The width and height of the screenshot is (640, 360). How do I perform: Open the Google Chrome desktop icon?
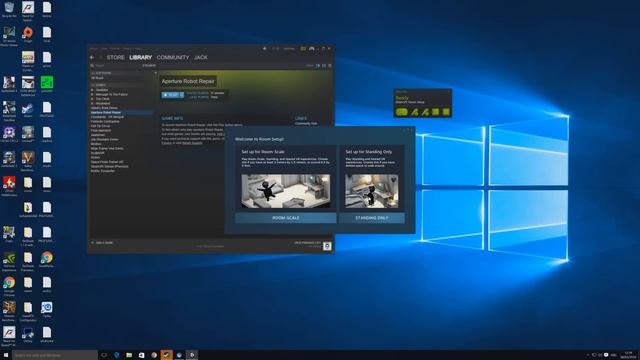click(9, 286)
